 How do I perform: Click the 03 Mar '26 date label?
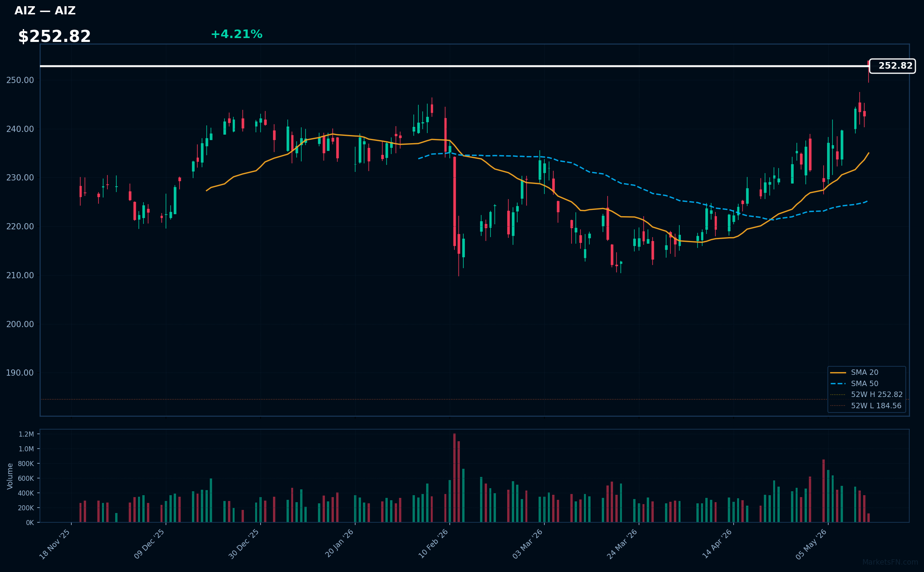(x=528, y=544)
